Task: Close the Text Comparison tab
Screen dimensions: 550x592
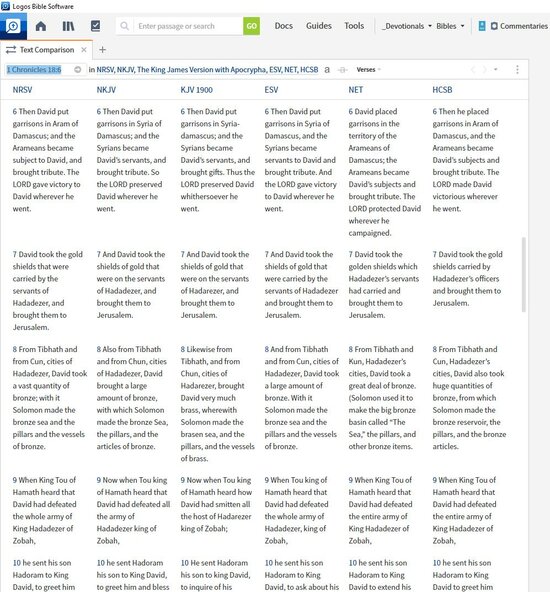Action: pyautogui.click(x=84, y=50)
